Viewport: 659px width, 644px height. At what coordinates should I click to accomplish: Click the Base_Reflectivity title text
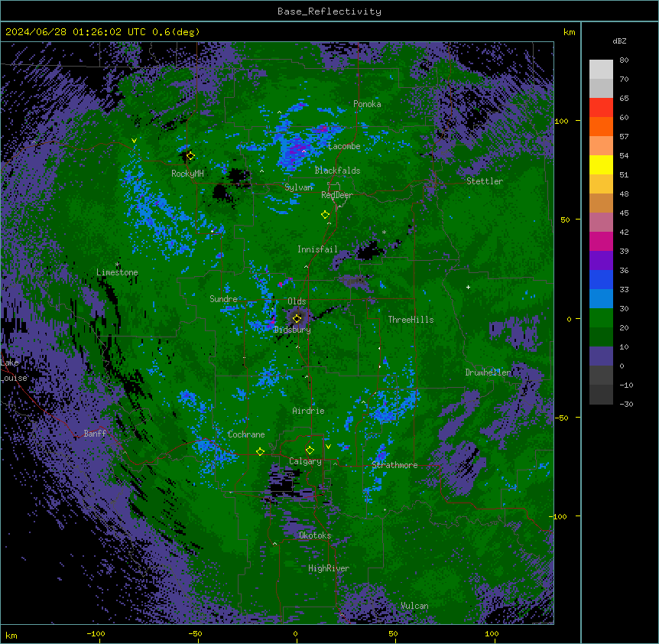pyautogui.click(x=329, y=11)
